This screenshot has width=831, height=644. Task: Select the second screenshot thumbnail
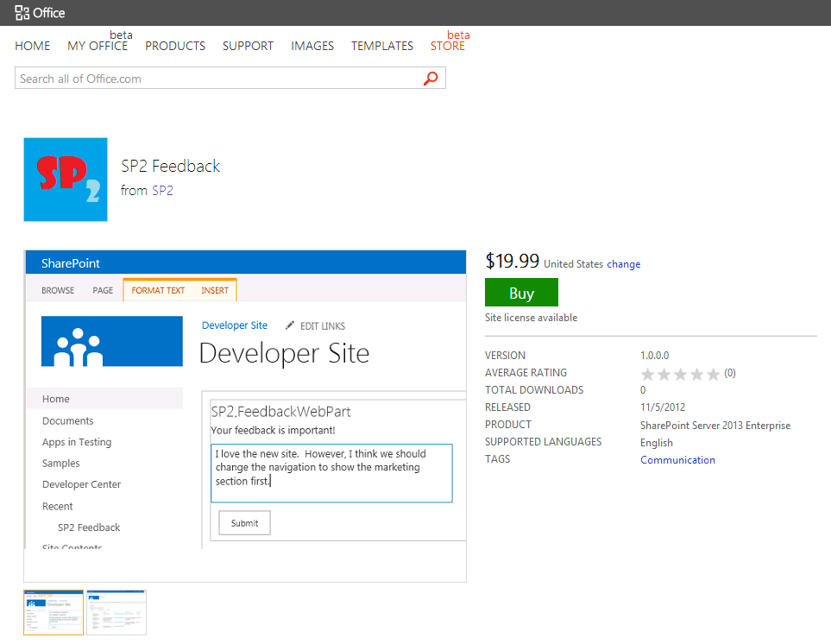[116, 612]
